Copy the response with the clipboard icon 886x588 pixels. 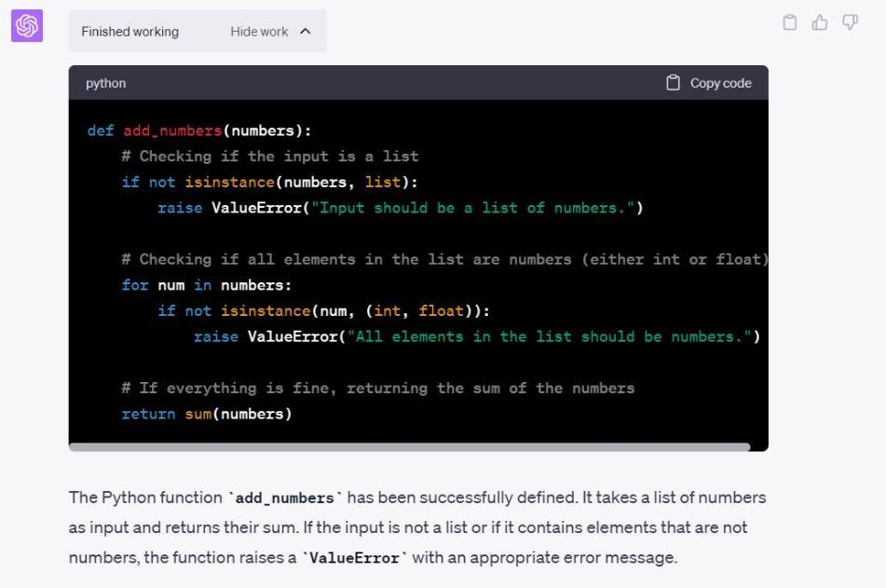(789, 22)
